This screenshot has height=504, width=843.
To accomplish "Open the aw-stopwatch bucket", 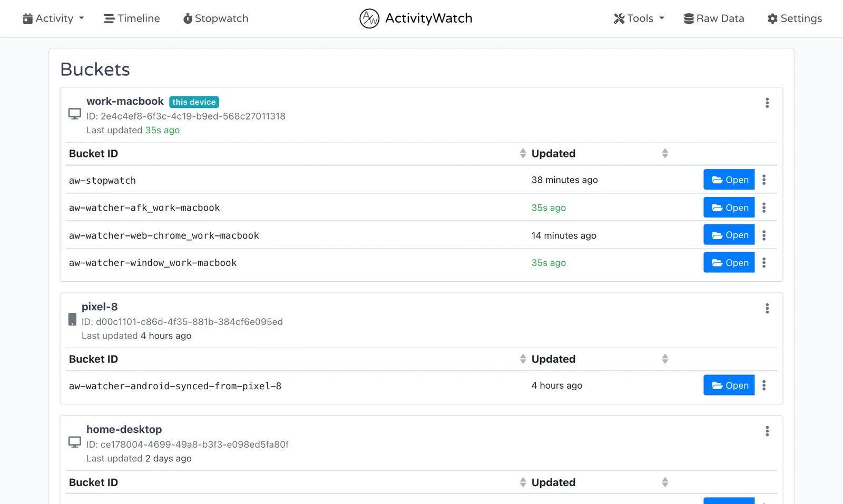I will pyautogui.click(x=729, y=180).
